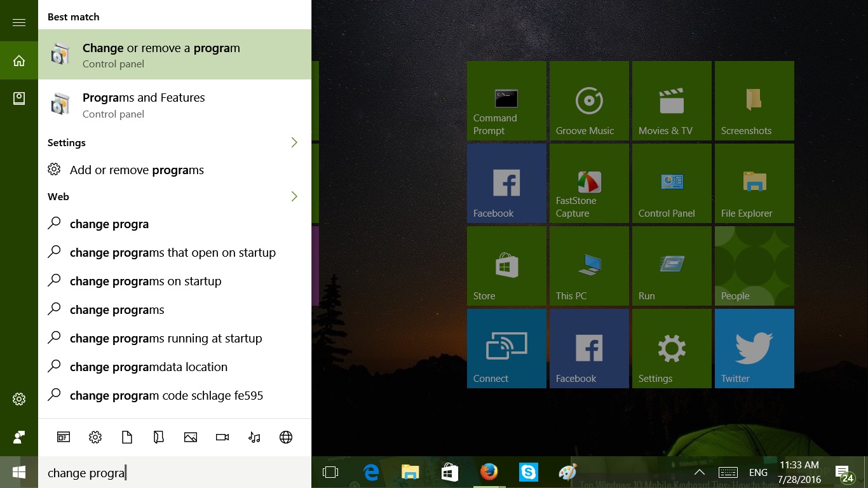Open the touch keyboard tray icon
Screen dimensions: 868x488
[728, 472]
